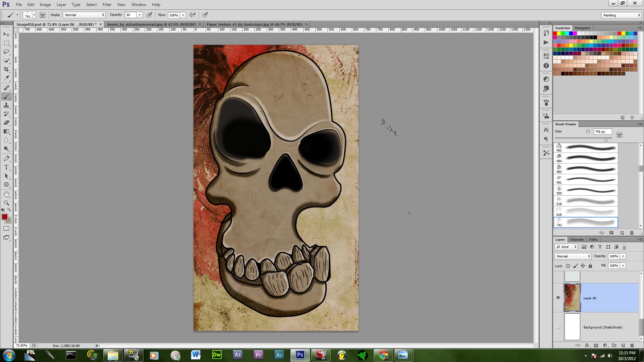The height and width of the screenshot is (362, 644).
Task: Create new layer from Layers panel icon
Action: tap(623, 345)
